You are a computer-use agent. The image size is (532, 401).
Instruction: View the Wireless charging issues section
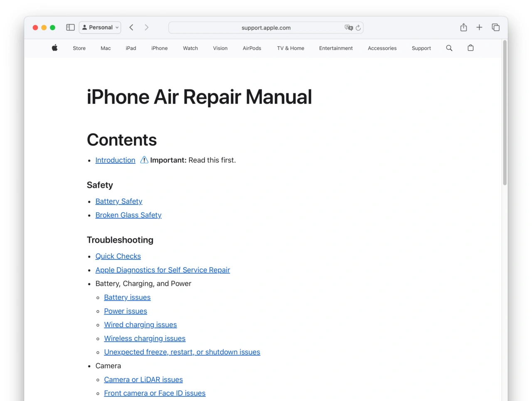[x=145, y=338]
